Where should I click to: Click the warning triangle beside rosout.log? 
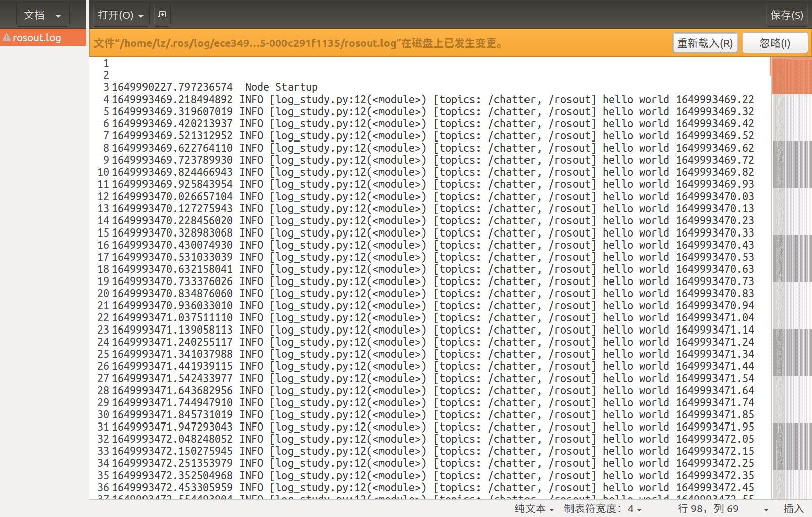click(7, 37)
